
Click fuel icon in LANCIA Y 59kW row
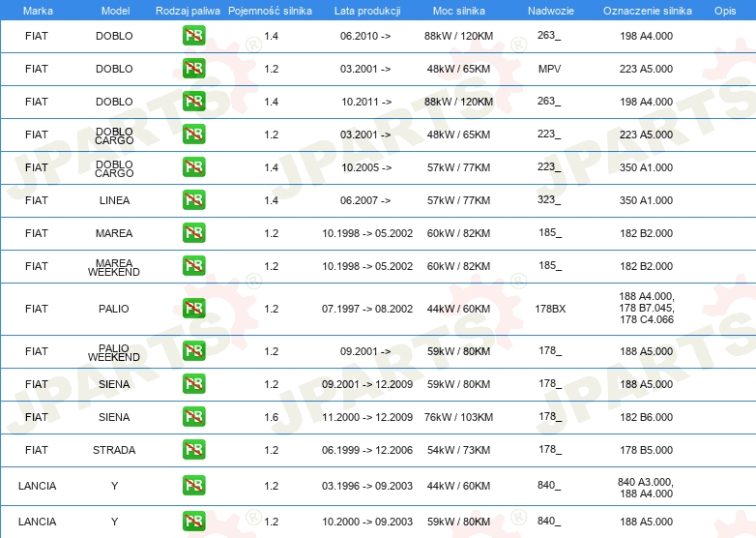point(193,522)
